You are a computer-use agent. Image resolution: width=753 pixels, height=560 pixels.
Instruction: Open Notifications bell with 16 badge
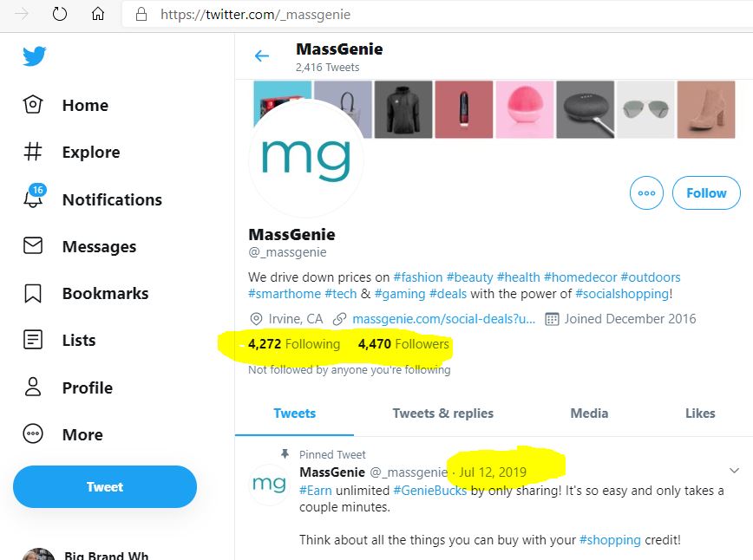pyautogui.click(x=33, y=199)
